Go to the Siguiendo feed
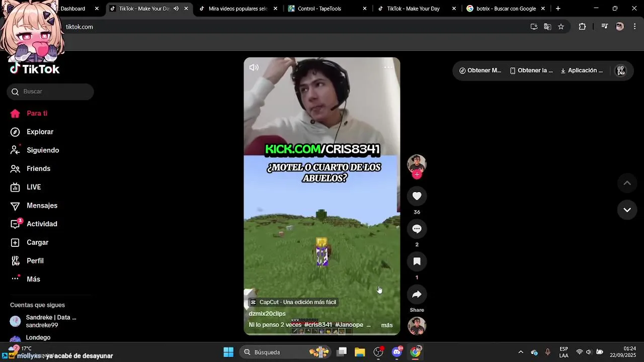Image resolution: width=644 pixels, height=362 pixels. [35, 150]
